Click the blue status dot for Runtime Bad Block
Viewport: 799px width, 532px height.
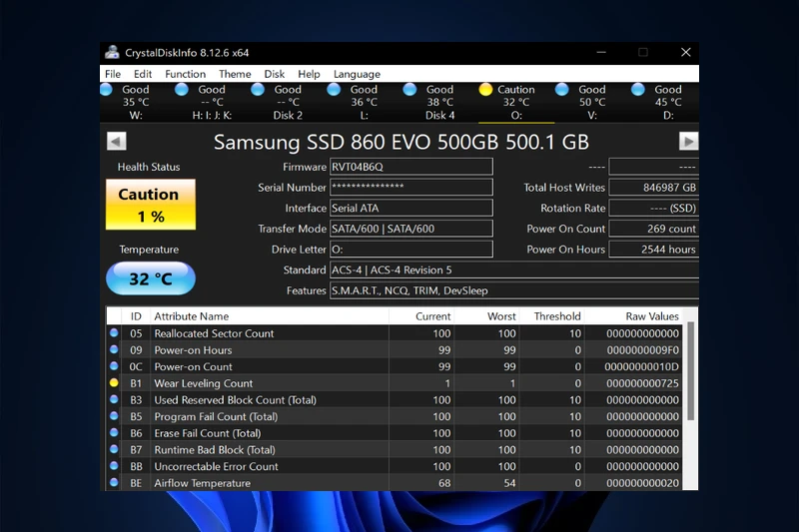[x=114, y=449]
